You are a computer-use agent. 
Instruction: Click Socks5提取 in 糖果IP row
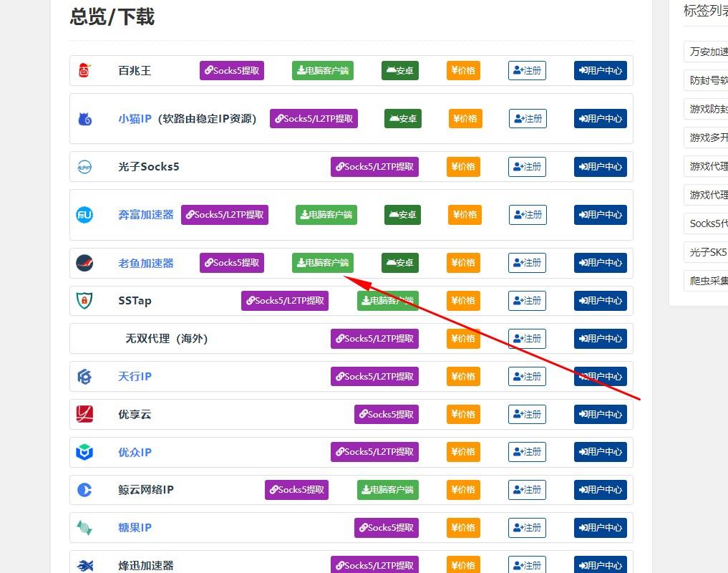click(x=387, y=528)
